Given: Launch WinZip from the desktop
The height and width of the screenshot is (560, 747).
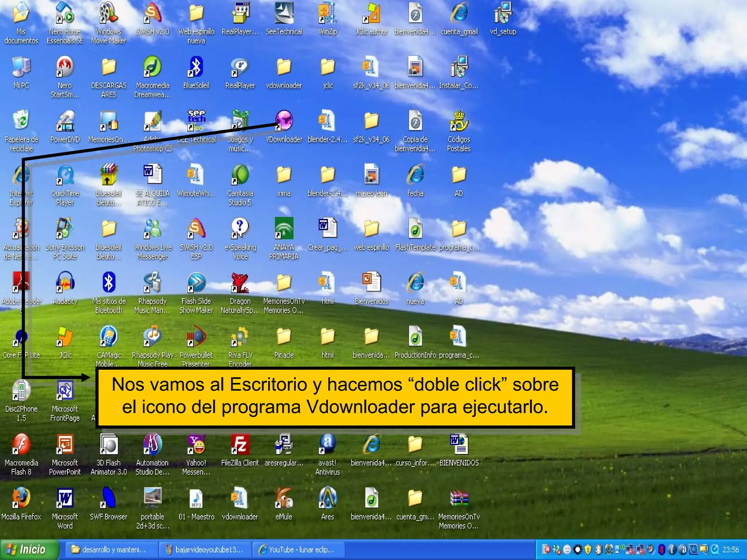Looking at the screenshot, I should pos(328,12).
